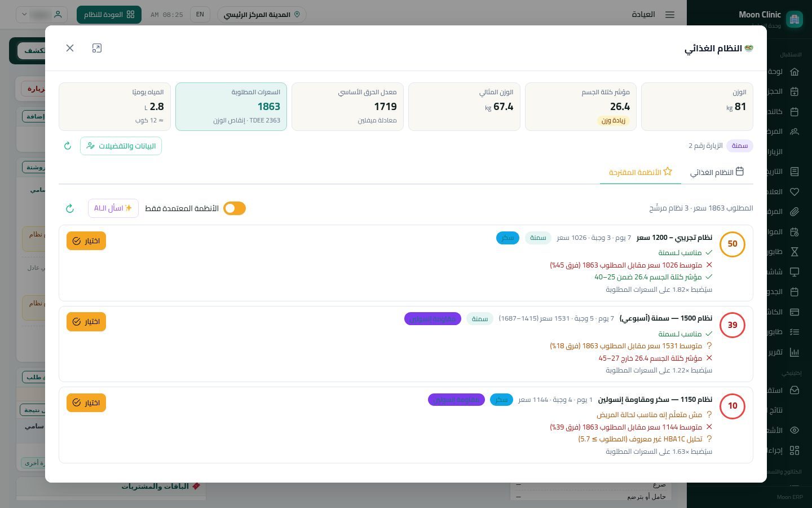Choose نظام 1150 — سكر ومقاومة إنسولين plan
812x508 pixels.
[x=86, y=402]
